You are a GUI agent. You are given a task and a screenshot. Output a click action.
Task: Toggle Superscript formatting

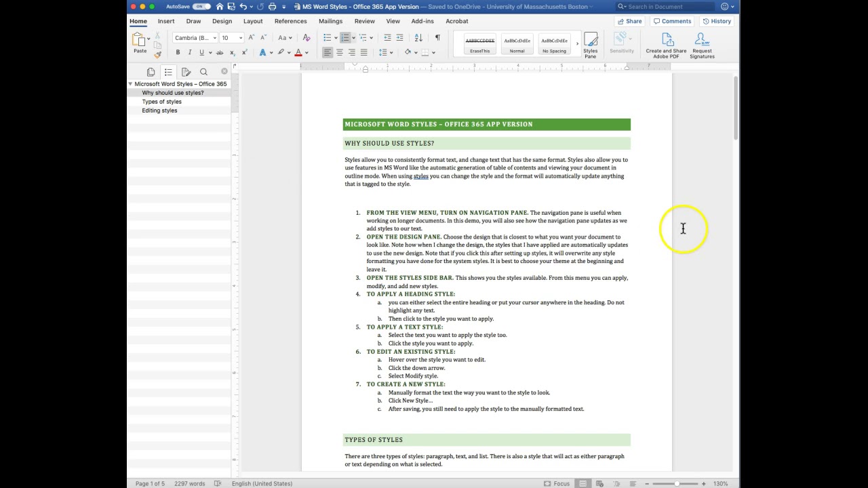point(244,52)
